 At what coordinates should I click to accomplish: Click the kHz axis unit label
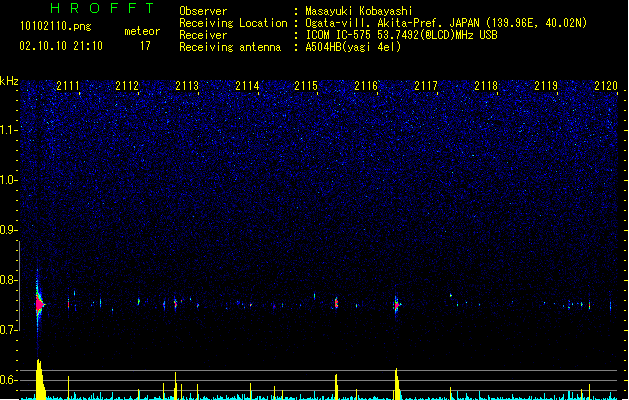pyautogui.click(x=9, y=81)
